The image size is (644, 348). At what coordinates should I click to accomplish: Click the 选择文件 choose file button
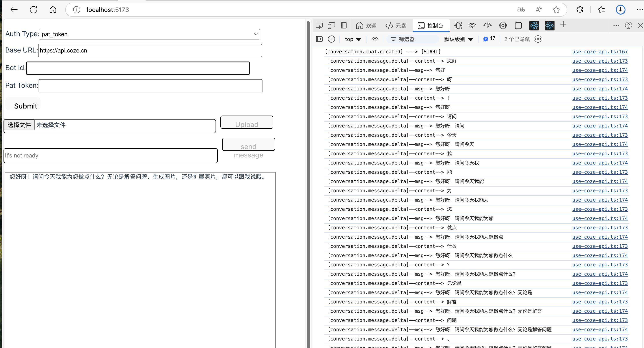19,125
